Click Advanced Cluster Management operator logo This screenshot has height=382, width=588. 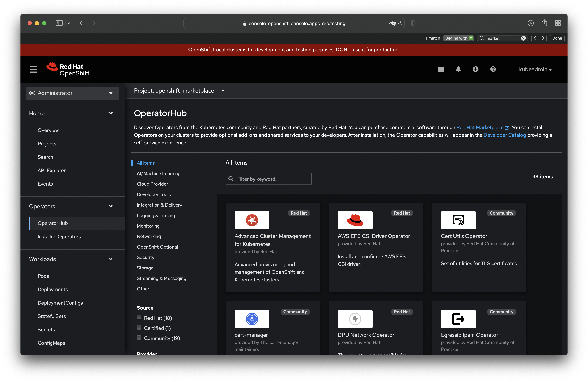coord(252,220)
